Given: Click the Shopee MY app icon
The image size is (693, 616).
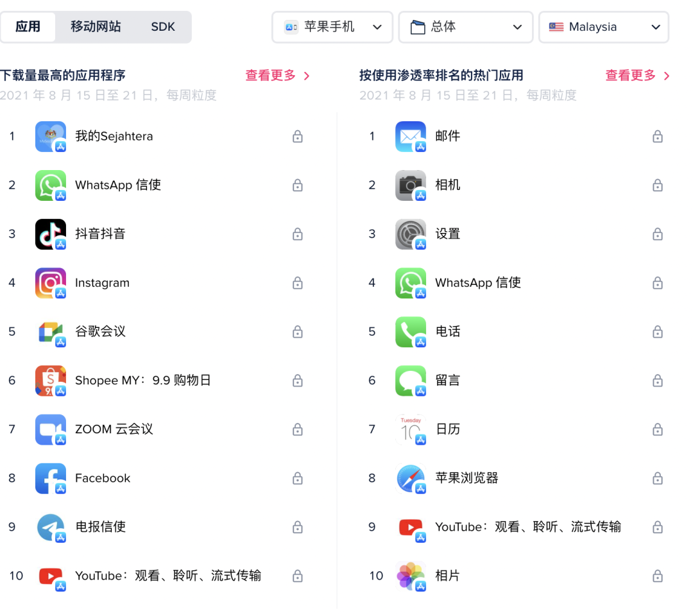Looking at the screenshot, I should click(x=50, y=380).
